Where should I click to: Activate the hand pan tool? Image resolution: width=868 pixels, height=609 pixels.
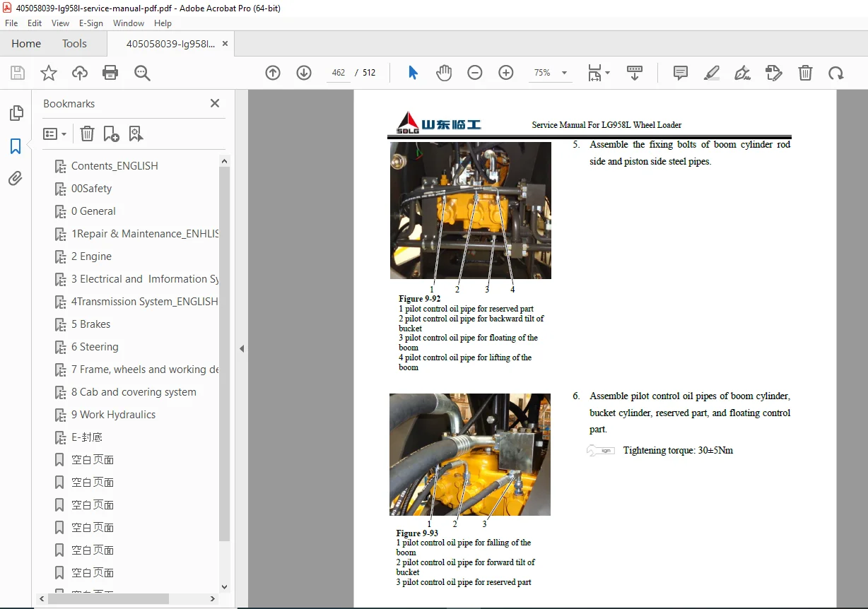(x=444, y=73)
